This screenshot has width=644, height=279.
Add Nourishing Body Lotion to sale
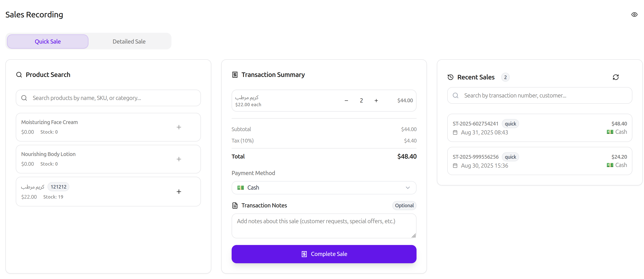click(x=179, y=159)
